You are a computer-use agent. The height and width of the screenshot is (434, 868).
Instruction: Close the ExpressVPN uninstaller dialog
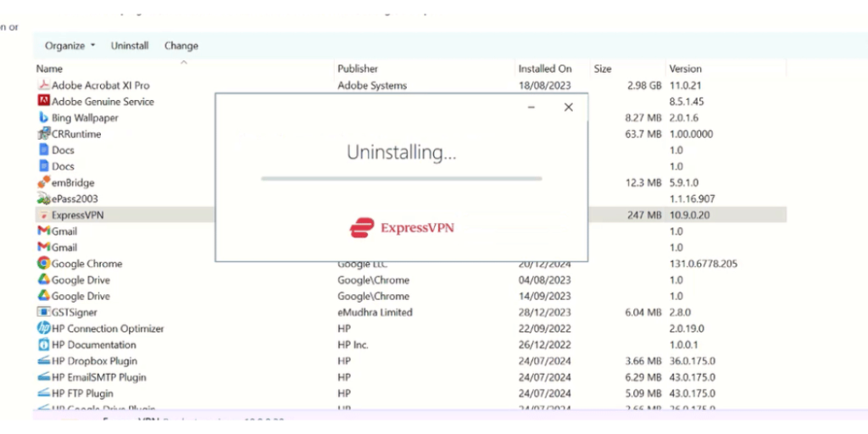(569, 108)
